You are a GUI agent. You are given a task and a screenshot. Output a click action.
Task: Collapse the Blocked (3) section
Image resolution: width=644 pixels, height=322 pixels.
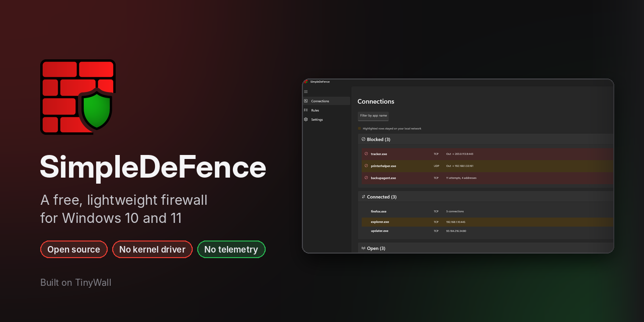(486, 139)
